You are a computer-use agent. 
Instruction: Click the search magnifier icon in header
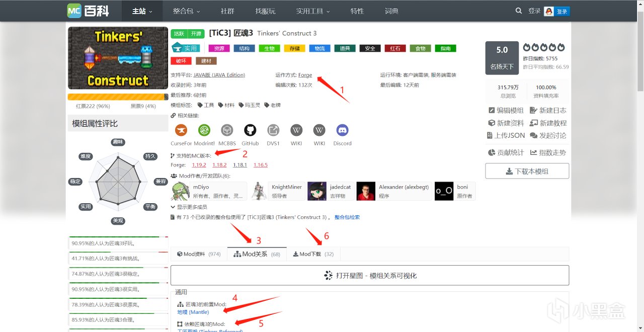(x=519, y=11)
